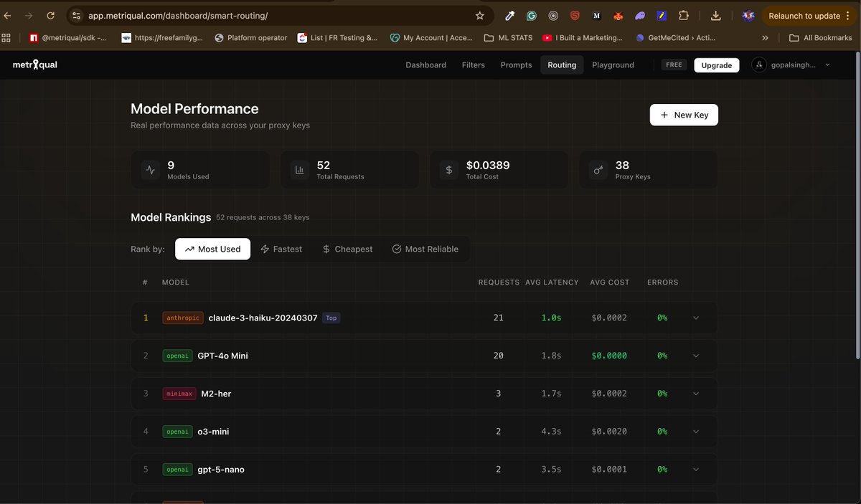Click the Total Cost dollar icon
This screenshot has height=504, width=861.
449,170
